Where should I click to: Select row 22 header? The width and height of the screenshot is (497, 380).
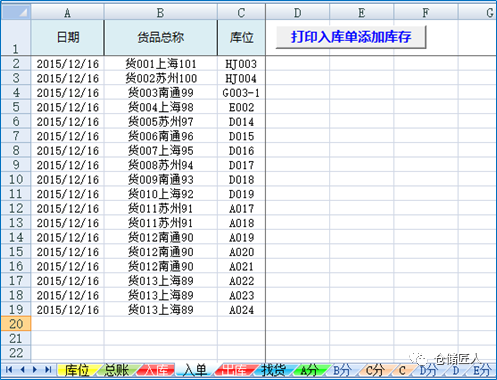click(x=16, y=353)
